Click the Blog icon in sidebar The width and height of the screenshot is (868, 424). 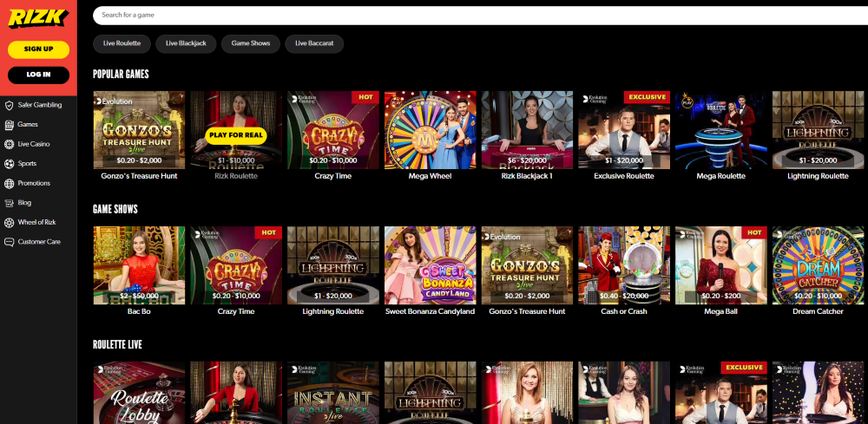pos(9,203)
